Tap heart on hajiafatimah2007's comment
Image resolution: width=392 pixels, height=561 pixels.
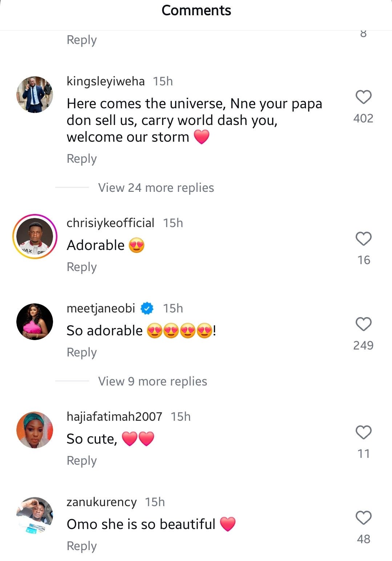[363, 432]
